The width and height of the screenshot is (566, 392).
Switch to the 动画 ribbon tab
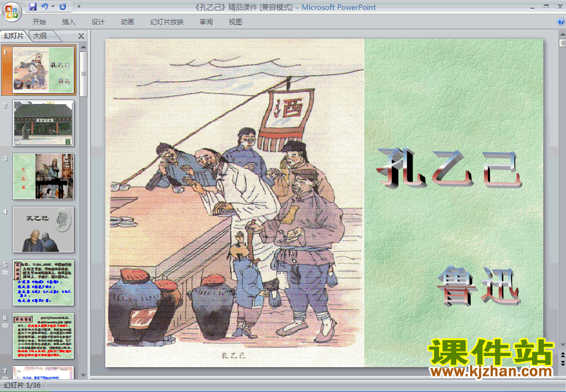(127, 22)
